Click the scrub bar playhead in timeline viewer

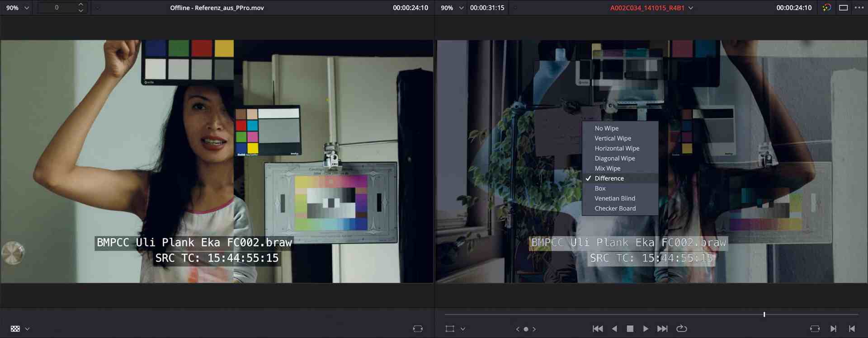764,314
